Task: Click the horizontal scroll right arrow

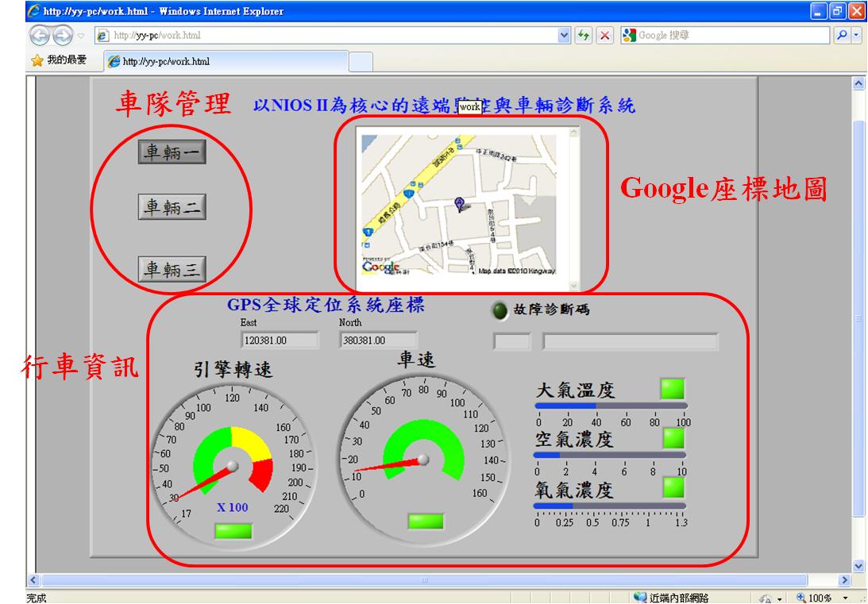Action: [x=844, y=580]
